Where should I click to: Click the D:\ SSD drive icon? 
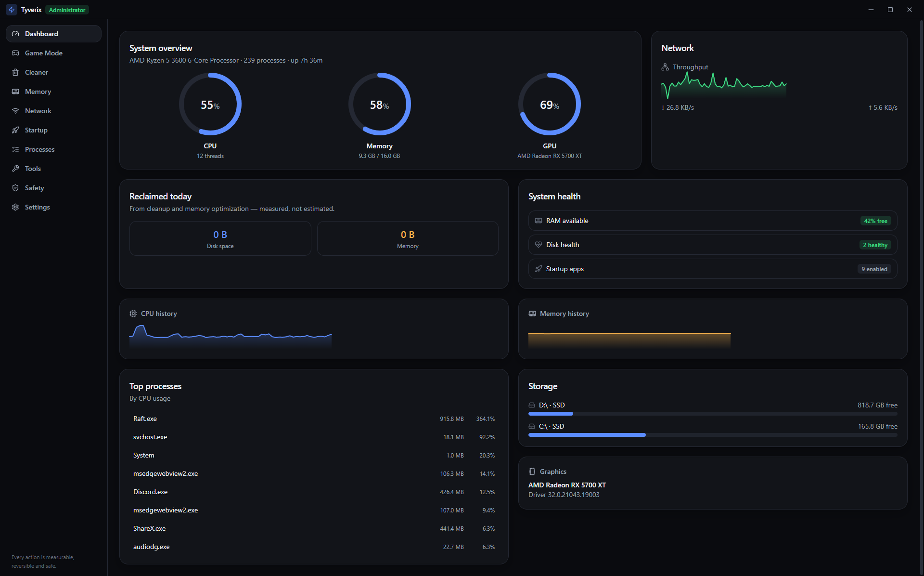pos(532,405)
